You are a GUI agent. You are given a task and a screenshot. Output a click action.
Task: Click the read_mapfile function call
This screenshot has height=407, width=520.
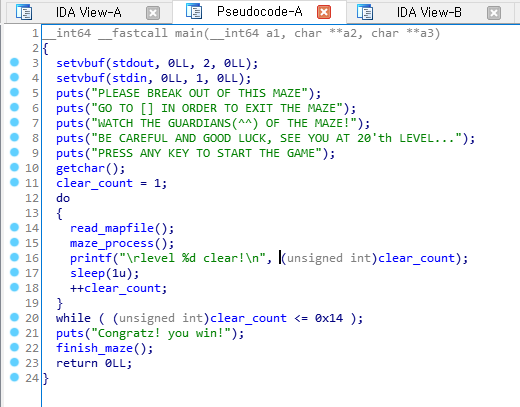click(112, 228)
